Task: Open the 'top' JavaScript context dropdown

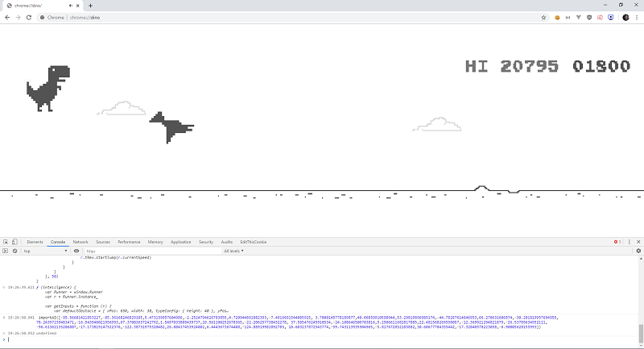Action: 45,251
